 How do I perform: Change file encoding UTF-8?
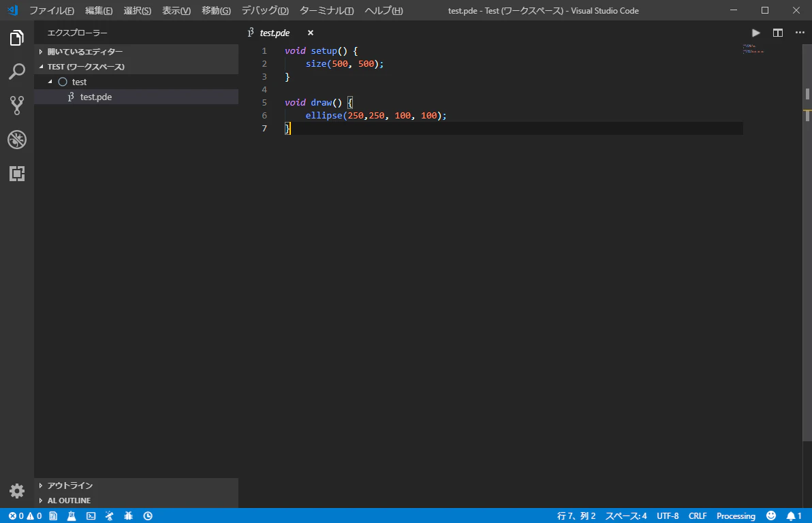[x=668, y=516]
